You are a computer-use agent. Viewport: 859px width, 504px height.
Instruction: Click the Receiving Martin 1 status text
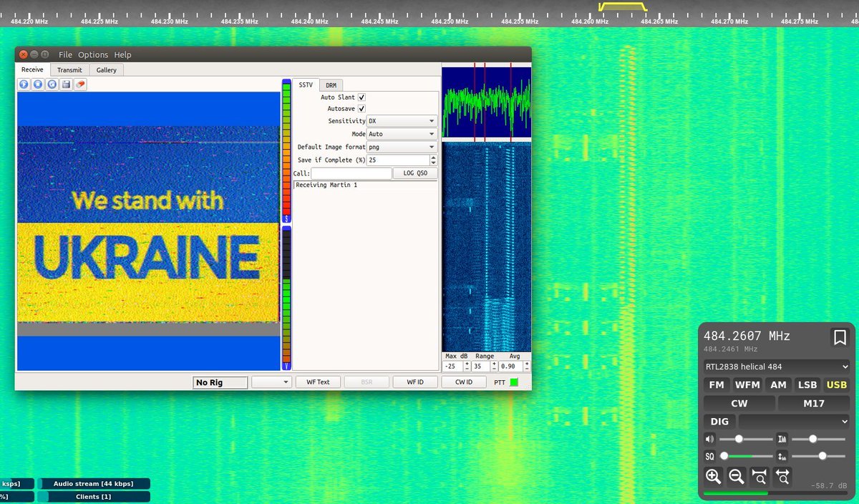(326, 185)
